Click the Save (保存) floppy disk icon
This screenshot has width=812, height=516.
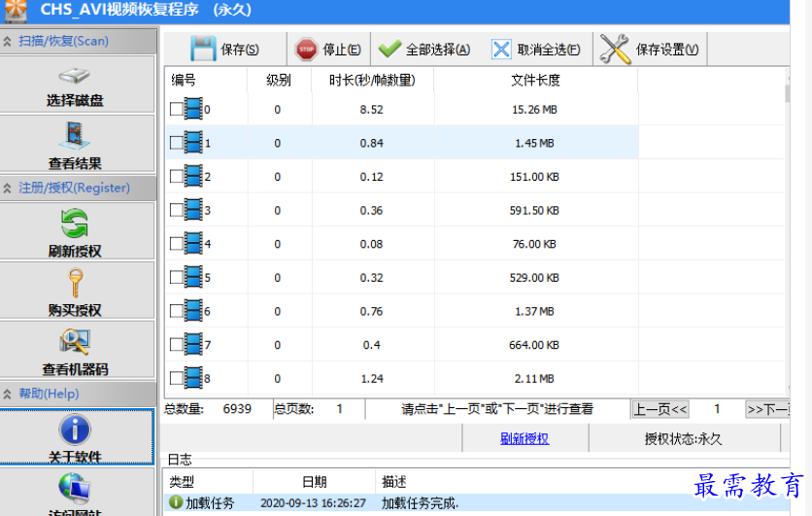203,49
